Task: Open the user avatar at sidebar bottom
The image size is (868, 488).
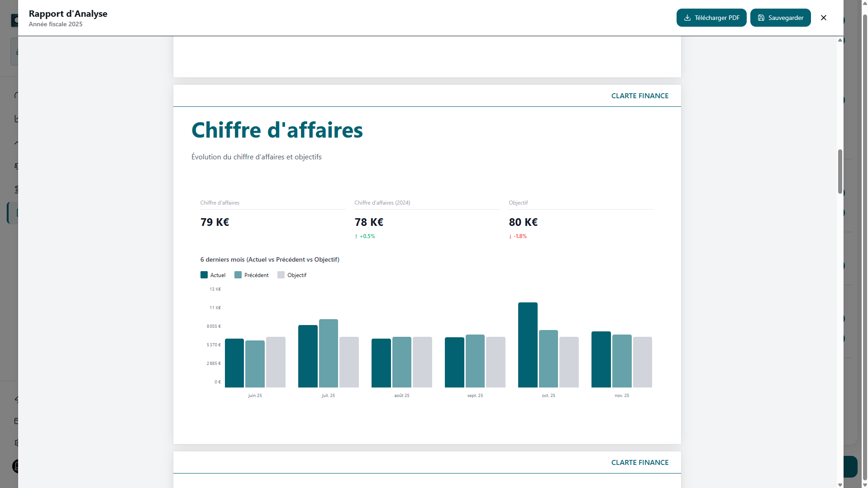Action: tap(16, 466)
